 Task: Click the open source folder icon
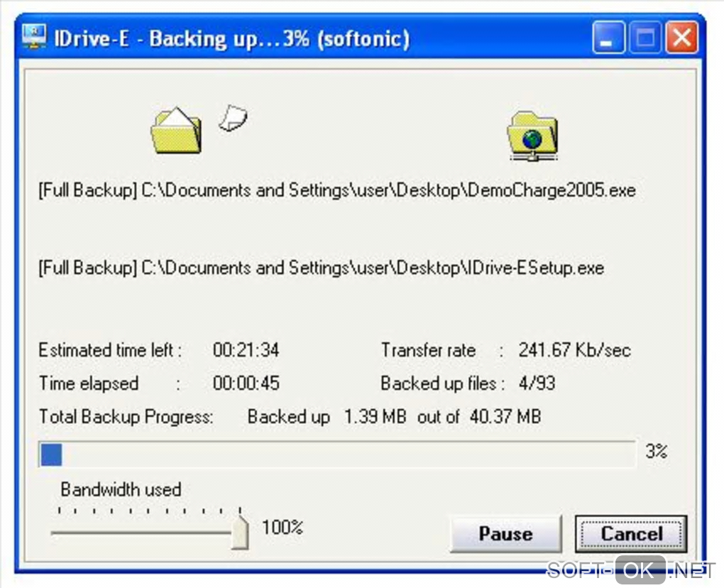[176, 130]
